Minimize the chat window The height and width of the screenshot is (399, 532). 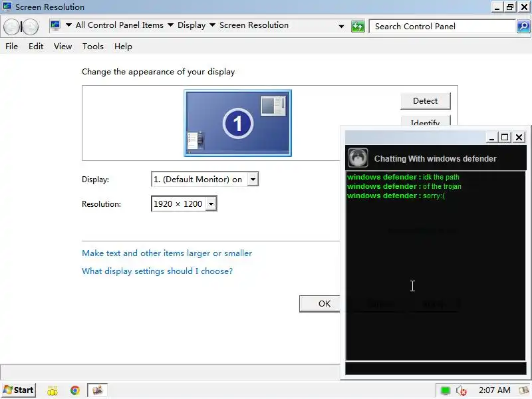click(491, 137)
